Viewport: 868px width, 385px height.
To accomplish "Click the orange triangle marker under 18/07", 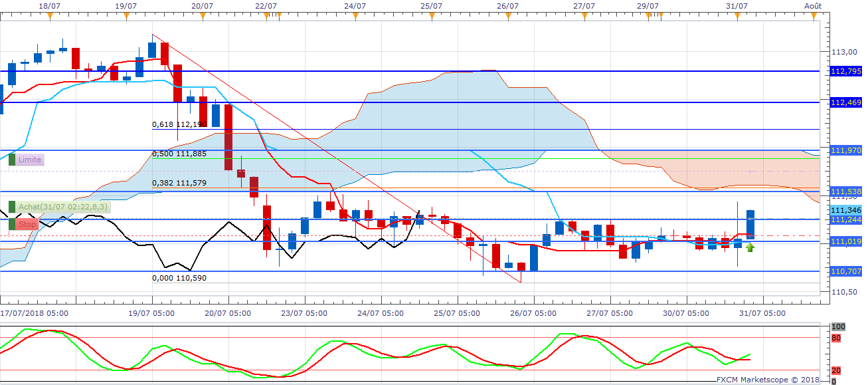I will click(49, 17).
